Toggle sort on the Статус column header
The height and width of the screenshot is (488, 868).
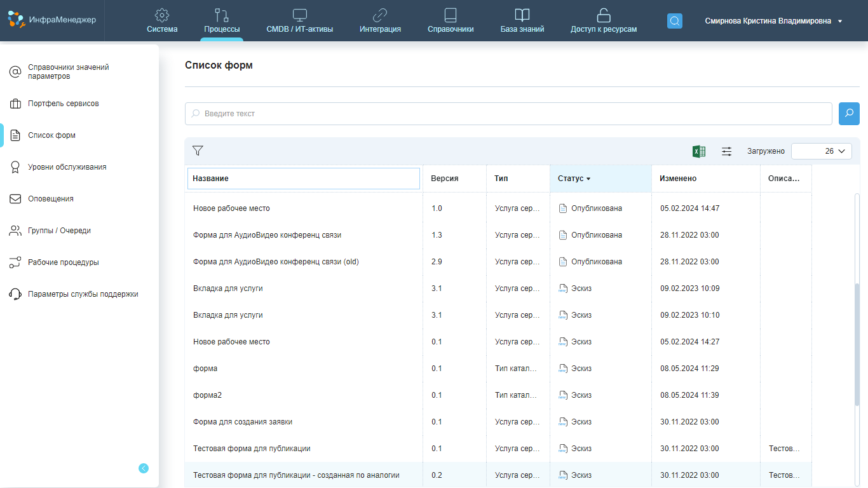(x=601, y=179)
